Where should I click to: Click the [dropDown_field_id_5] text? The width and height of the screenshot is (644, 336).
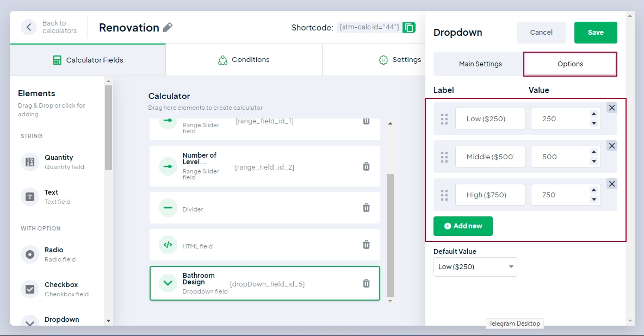pos(268,284)
